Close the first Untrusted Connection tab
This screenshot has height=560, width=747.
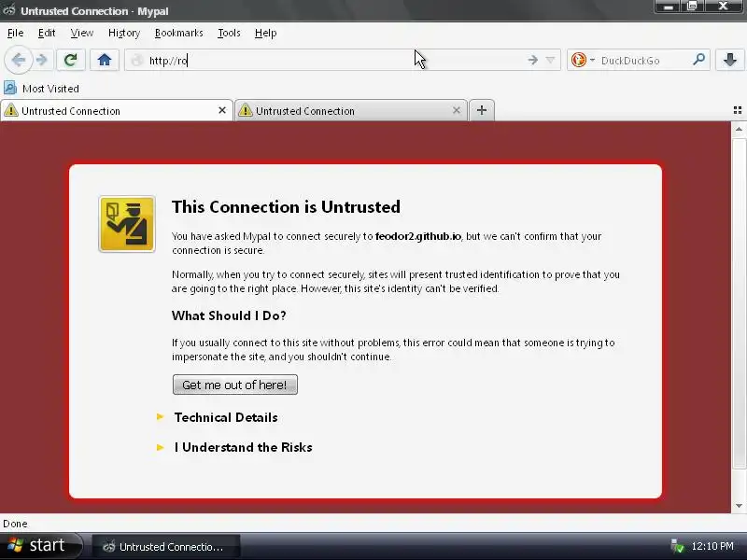click(222, 110)
